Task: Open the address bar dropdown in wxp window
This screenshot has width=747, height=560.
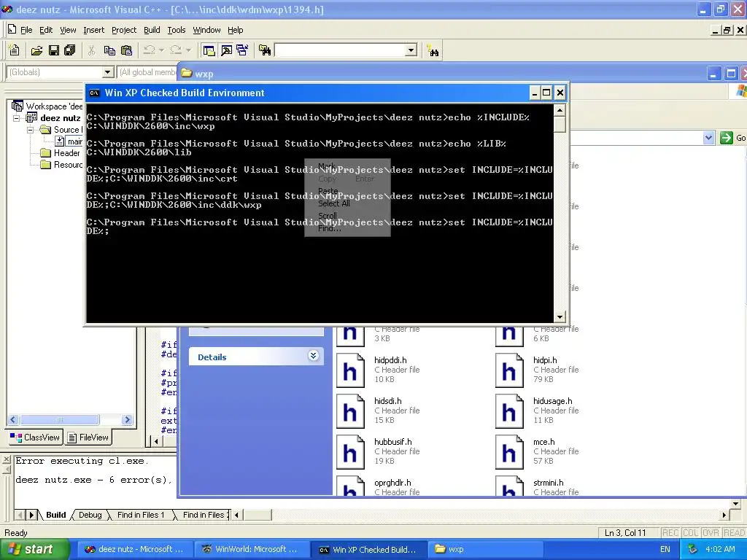Action: coord(708,138)
